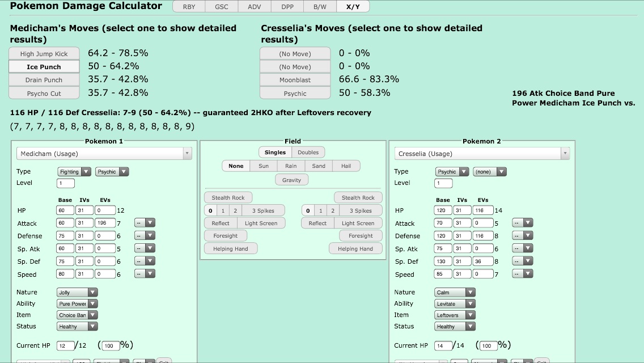This screenshot has height=363, width=644.
Task: Edit Medicham's HP base stat field
Action: click(65, 210)
